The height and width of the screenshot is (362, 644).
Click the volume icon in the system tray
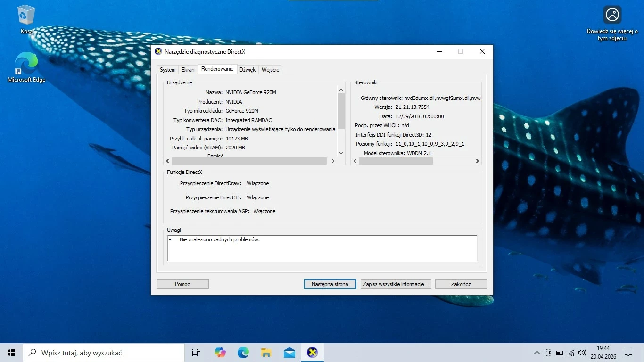582,352
